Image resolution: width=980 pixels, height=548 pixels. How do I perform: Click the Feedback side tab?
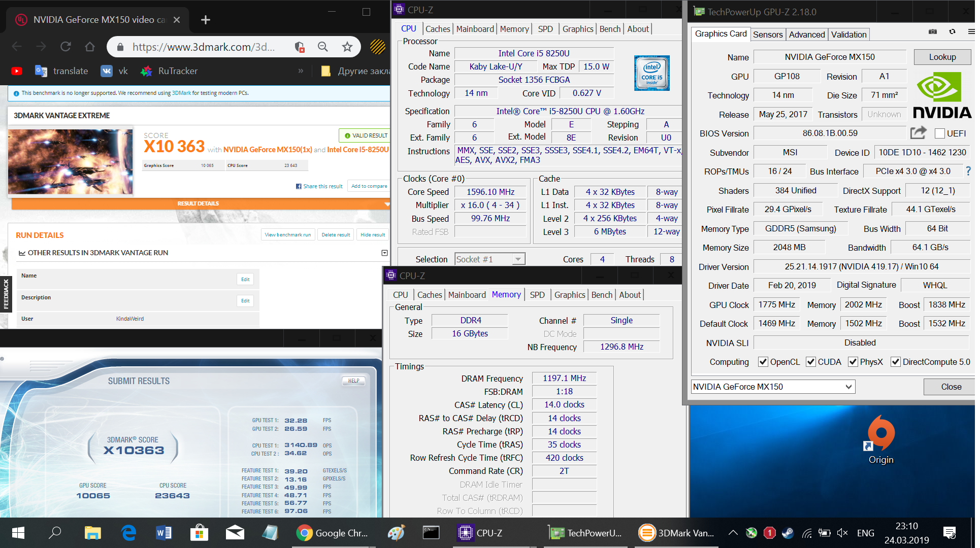click(x=6, y=294)
